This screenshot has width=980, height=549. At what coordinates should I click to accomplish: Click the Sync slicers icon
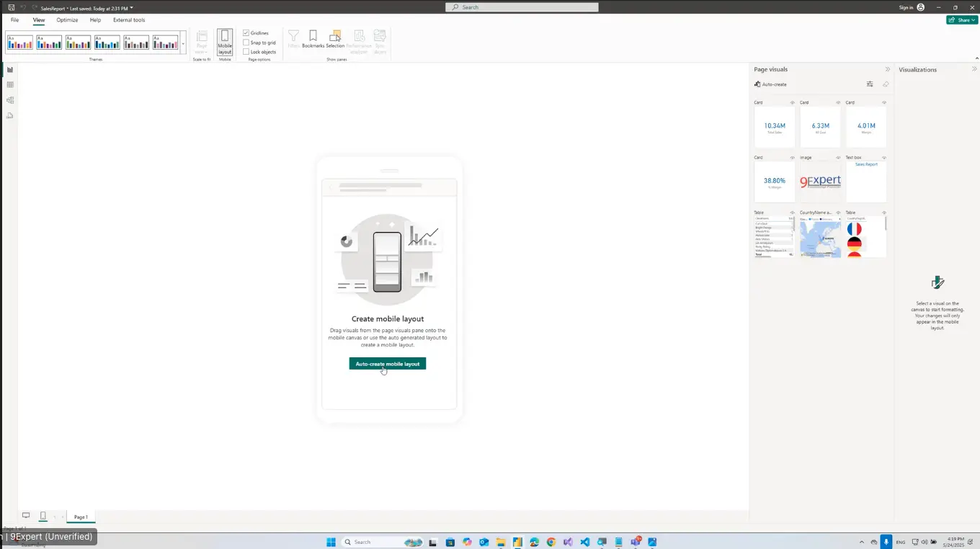[380, 42]
